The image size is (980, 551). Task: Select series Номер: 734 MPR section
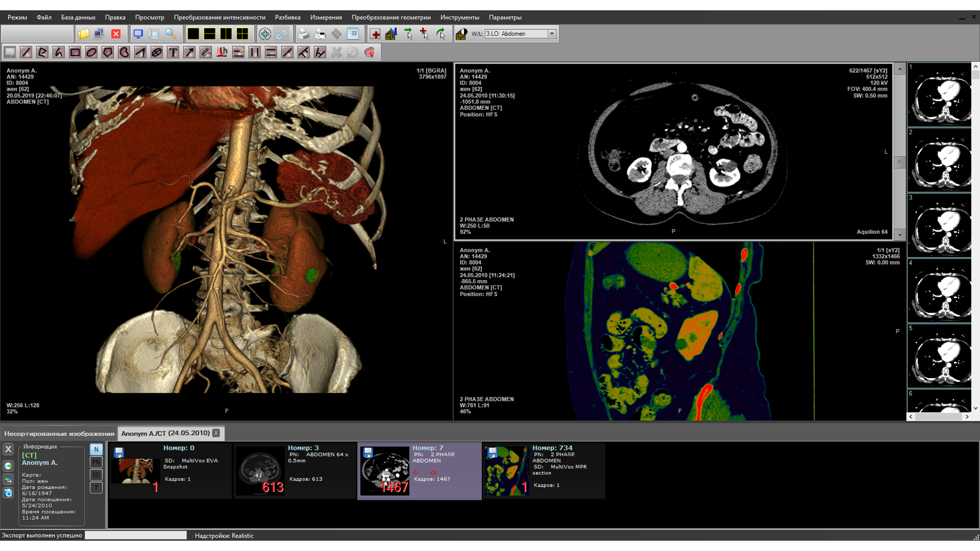544,471
